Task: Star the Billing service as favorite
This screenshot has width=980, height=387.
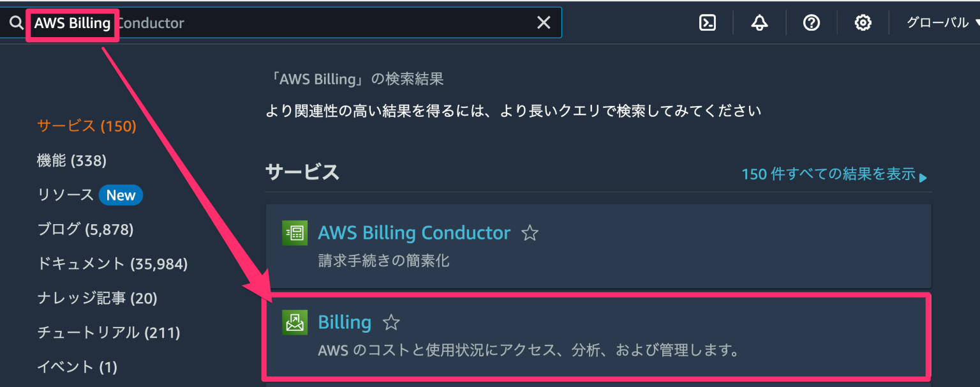Action: pos(390,323)
